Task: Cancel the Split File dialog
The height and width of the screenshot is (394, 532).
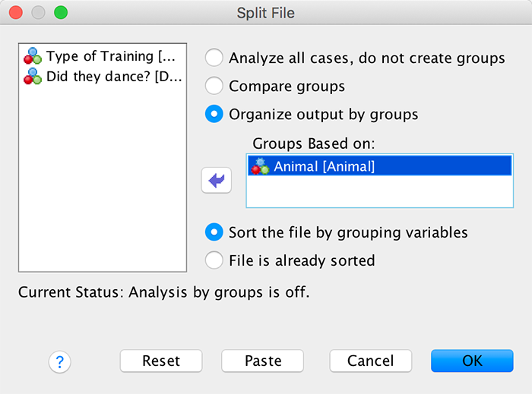Action: (371, 361)
